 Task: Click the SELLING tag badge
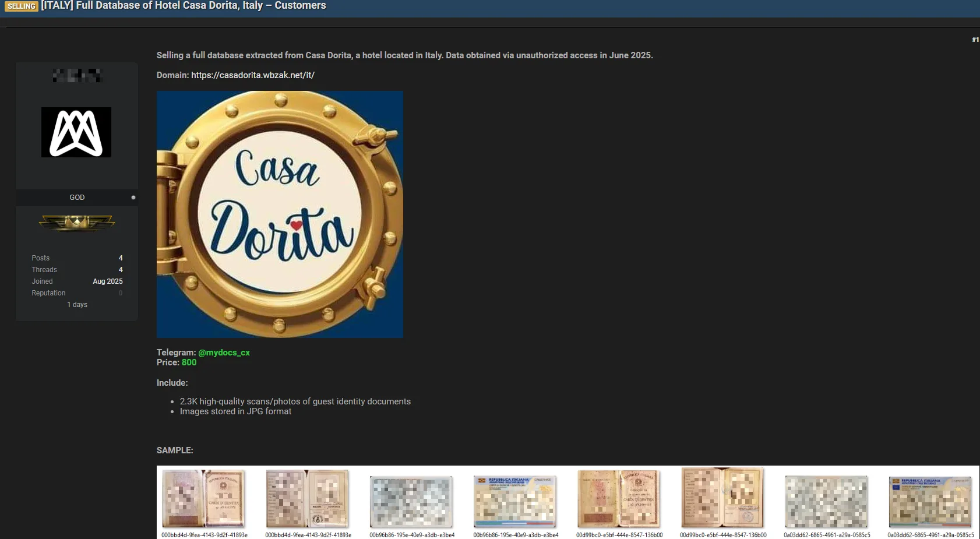coord(22,6)
